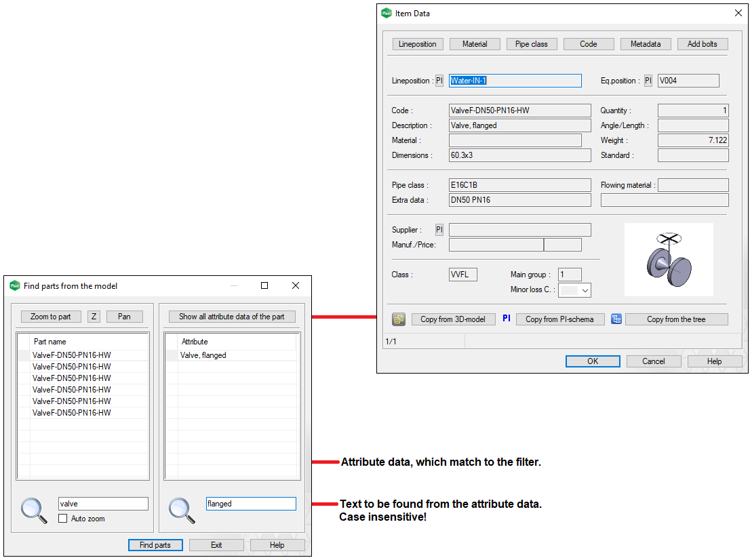Confirm Item Data with OK
The width and height of the screenshot is (750, 560).
point(593,361)
